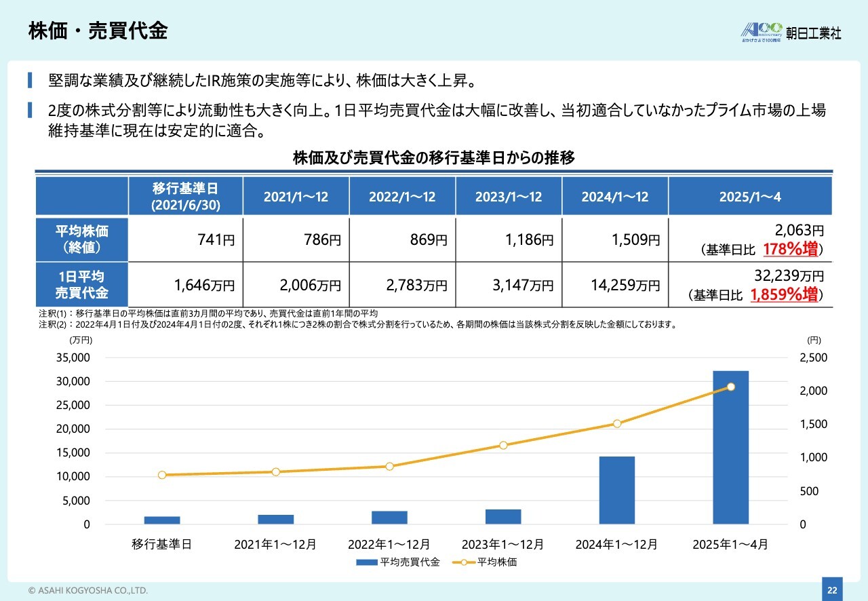This screenshot has width=868, height=601.
Task: Select the line marker above 2022年1～12月
Action: pyautogui.click(x=389, y=466)
